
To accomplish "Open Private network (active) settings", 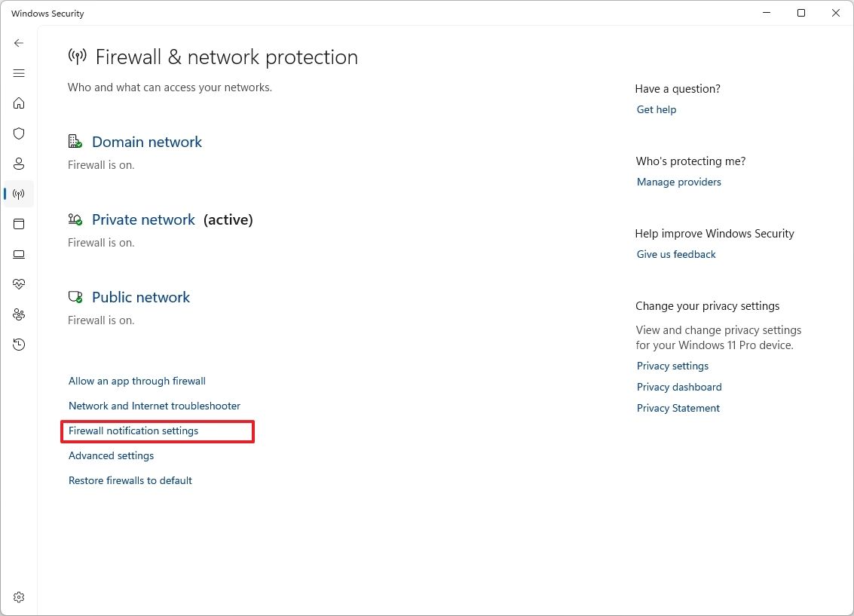I will [x=143, y=219].
